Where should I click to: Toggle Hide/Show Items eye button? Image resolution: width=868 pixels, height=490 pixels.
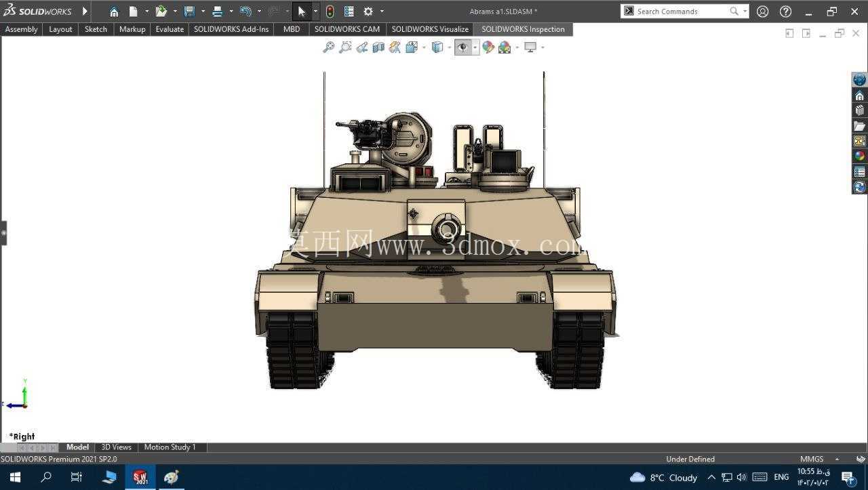463,47
